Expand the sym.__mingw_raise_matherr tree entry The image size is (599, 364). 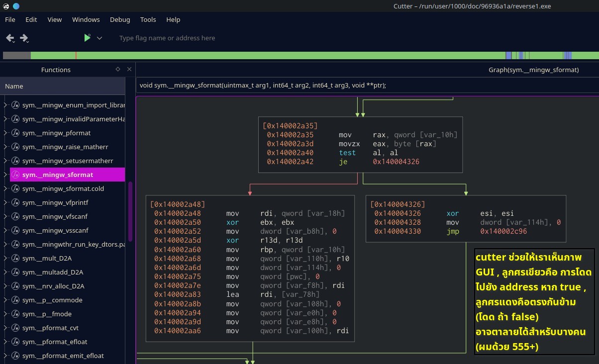(x=5, y=147)
